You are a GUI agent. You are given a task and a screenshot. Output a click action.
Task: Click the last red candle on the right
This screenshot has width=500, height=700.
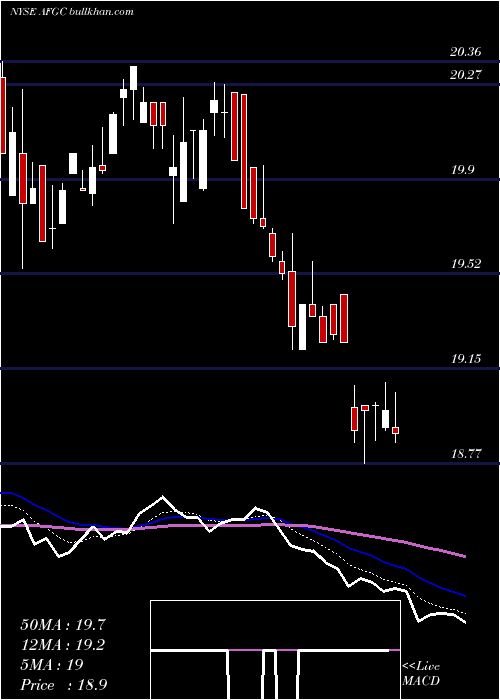(396, 430)
